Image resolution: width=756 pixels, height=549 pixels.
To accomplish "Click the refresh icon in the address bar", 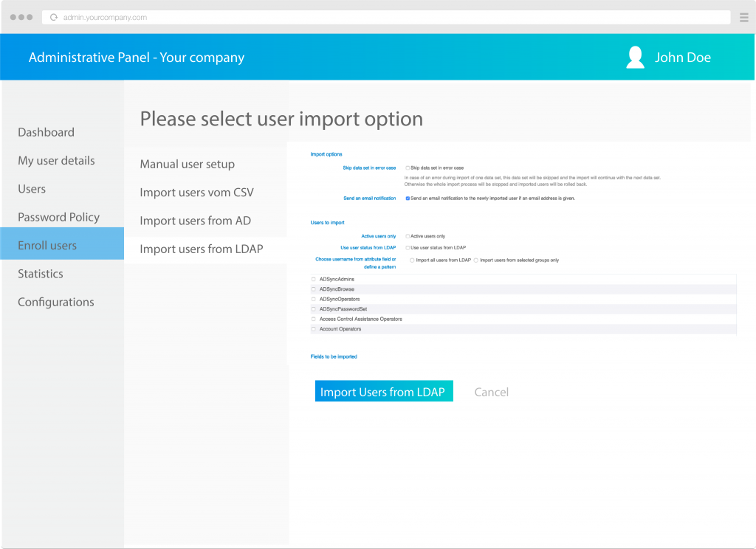I will tap(53, 17).
